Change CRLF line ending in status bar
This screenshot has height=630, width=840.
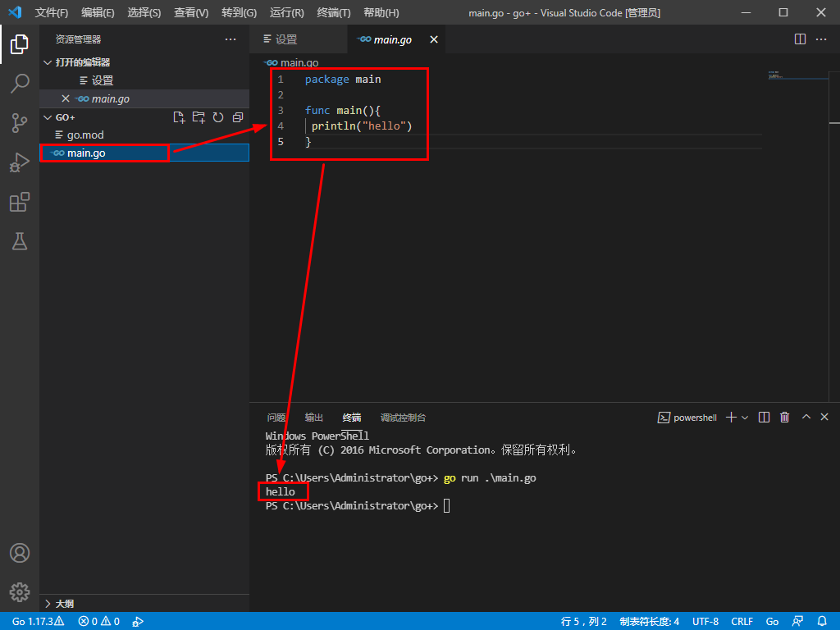(742, 622)
